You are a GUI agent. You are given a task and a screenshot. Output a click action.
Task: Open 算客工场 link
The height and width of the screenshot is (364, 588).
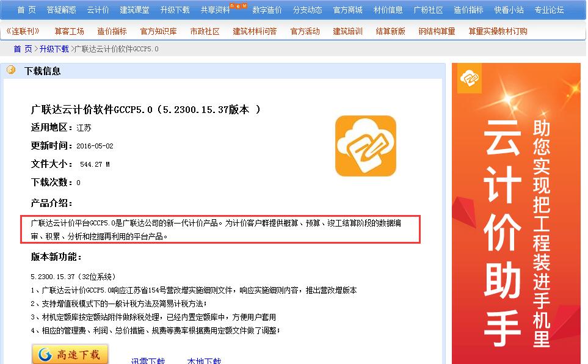(x=70, y=32)
